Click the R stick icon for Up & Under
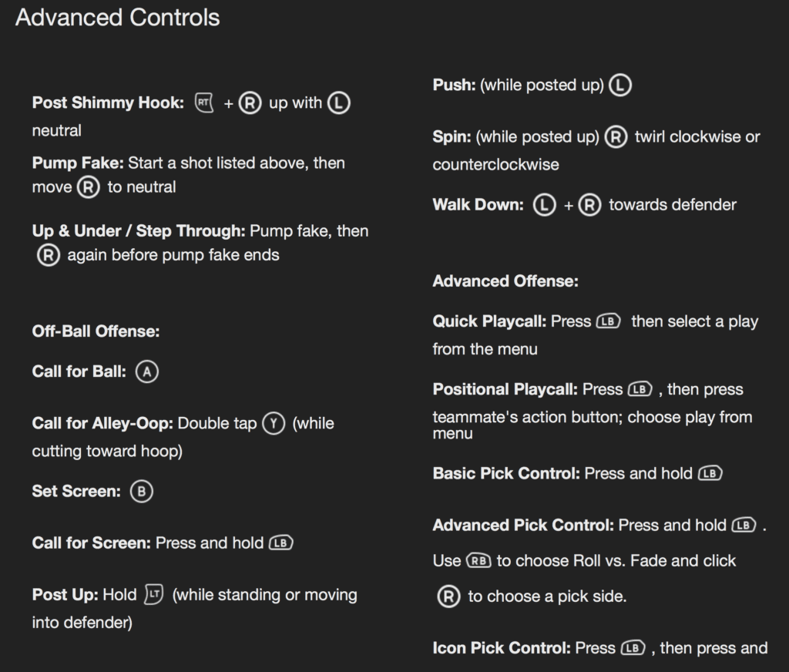Viewport: 789px width, 672px height. click(48, 255)
